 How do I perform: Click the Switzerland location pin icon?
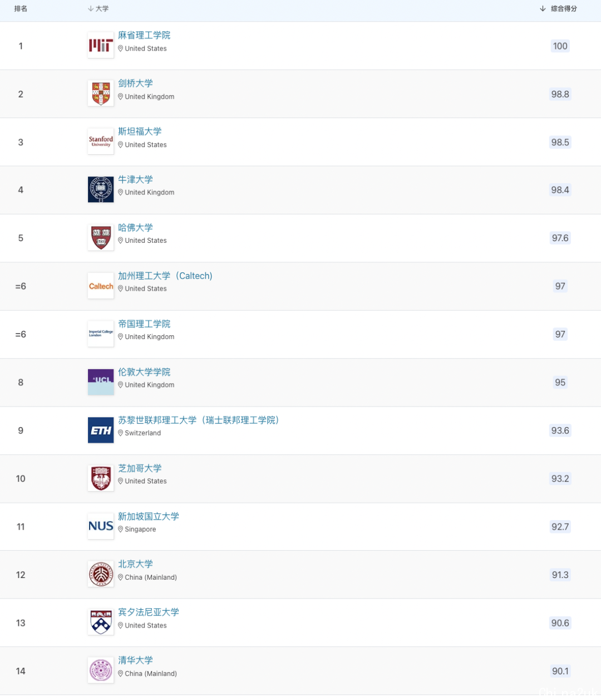click(120, 433)
